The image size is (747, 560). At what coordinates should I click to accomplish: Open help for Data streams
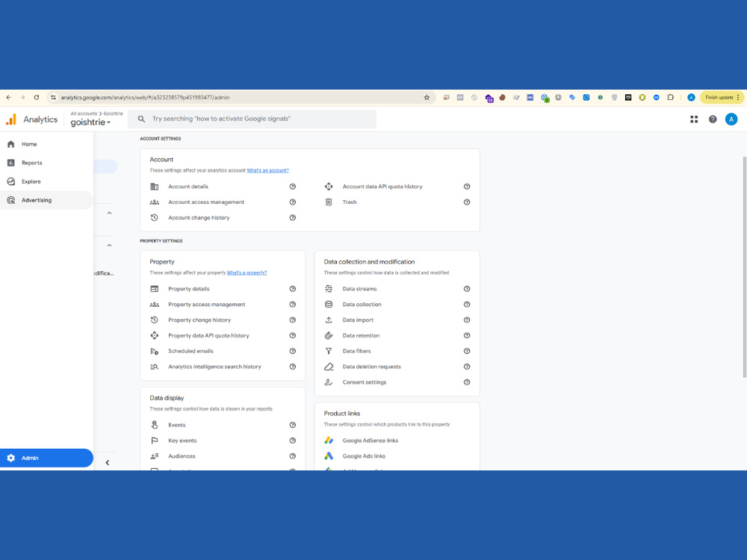pos(467,288)
